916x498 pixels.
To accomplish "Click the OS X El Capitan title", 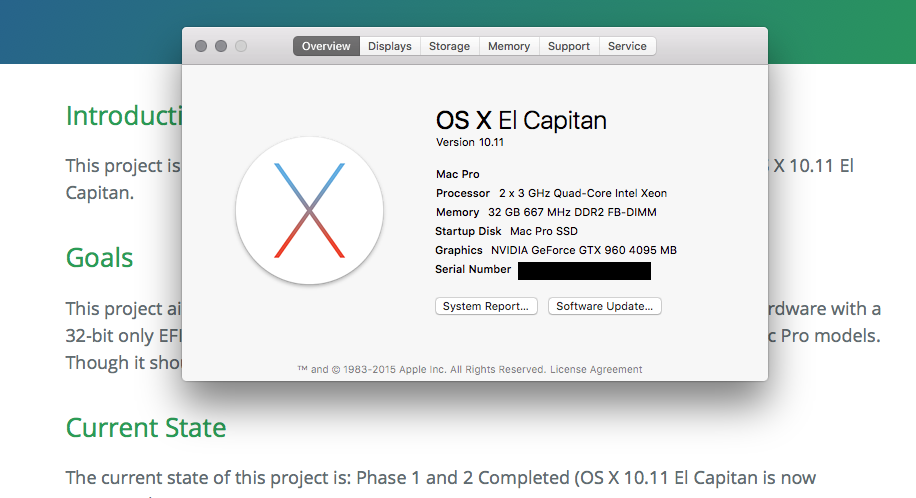I will [521, 120].
